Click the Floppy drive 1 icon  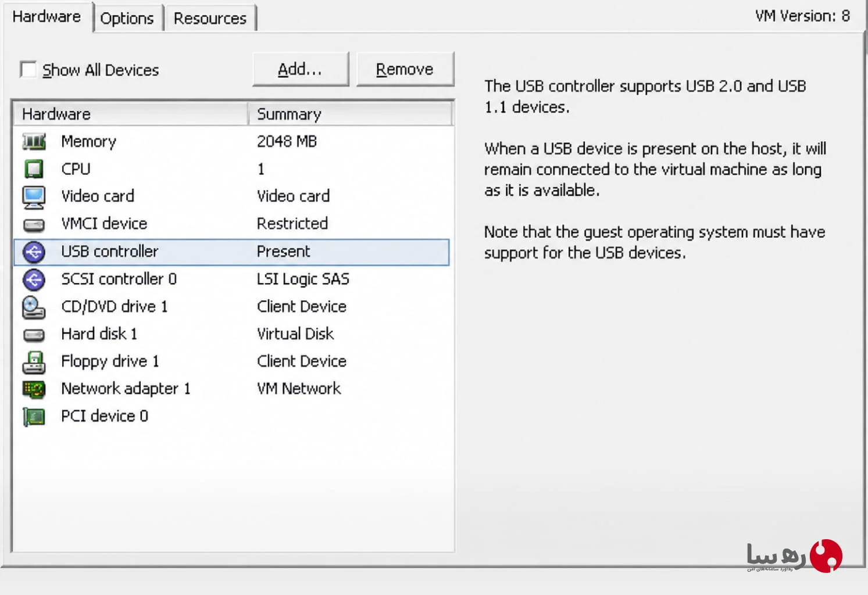tap(34, 362)
